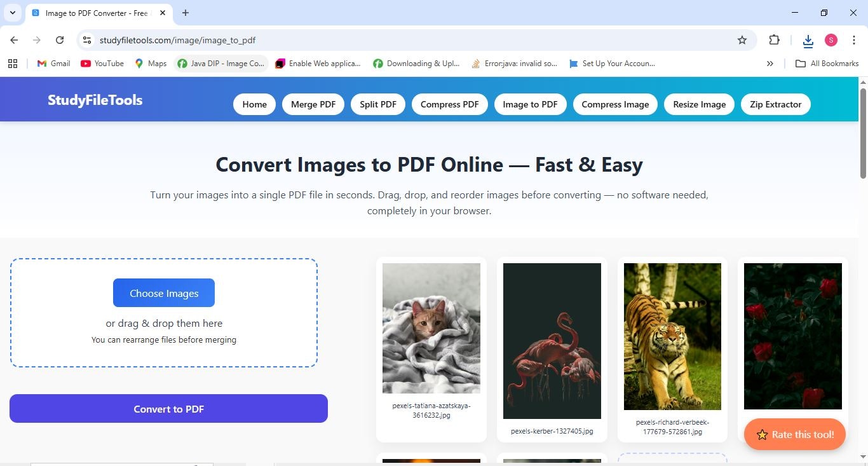Click the profile avatar icon

coord(830,40)
